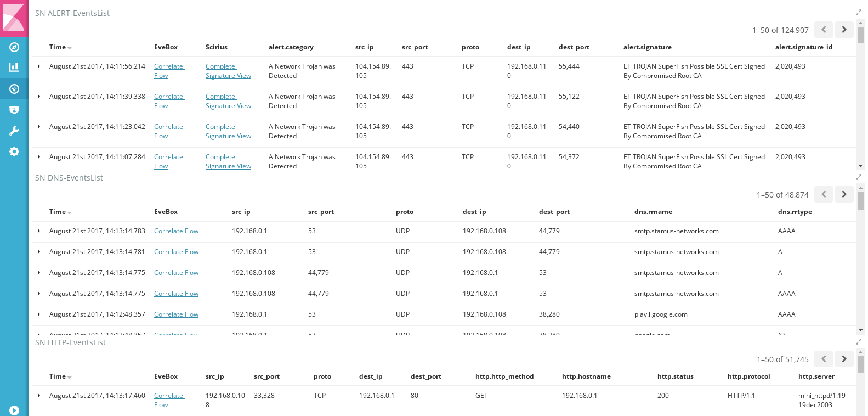Screen dimensions: 868x416
Task: Select dest_port 55,444 cell
Action: (x=569, y=66)
